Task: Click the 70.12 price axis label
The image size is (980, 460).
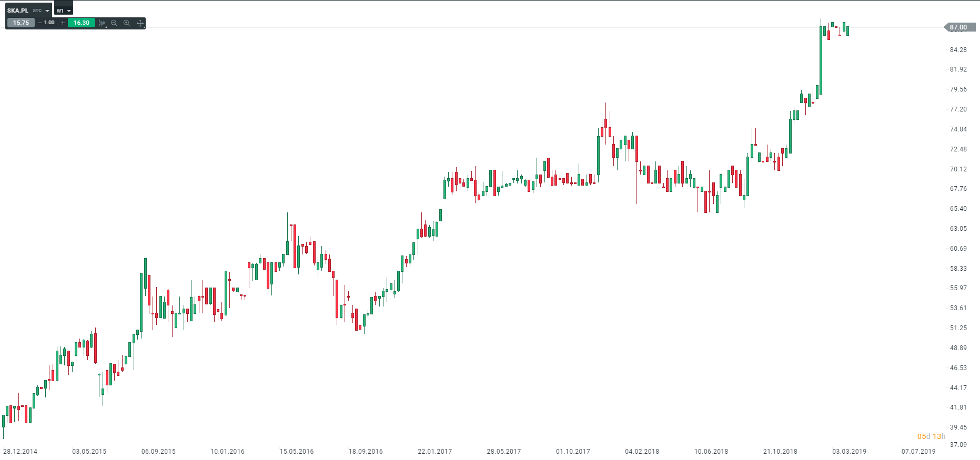Action: (x=958, y=169)
